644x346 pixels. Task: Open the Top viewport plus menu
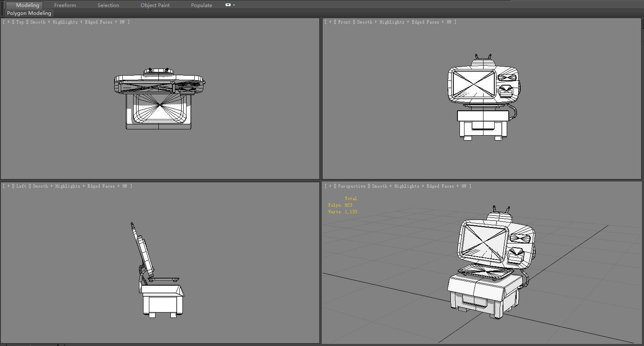pos(8,22)
